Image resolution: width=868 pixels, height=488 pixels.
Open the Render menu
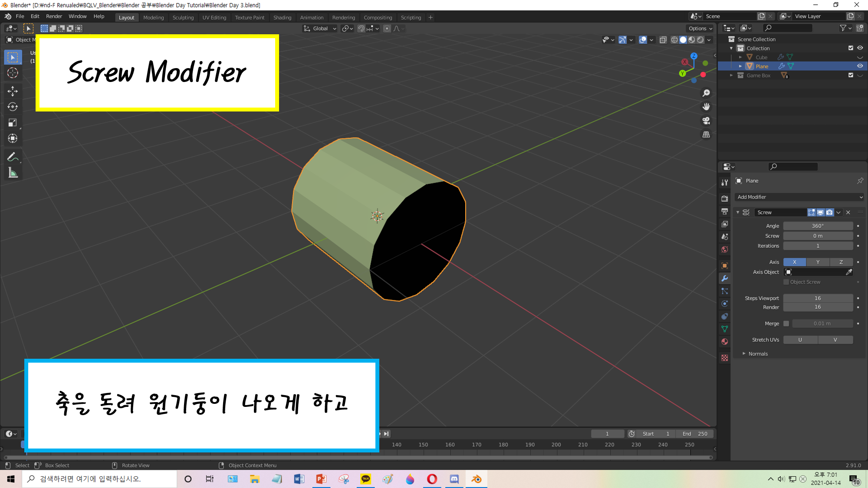pos(54,16)
